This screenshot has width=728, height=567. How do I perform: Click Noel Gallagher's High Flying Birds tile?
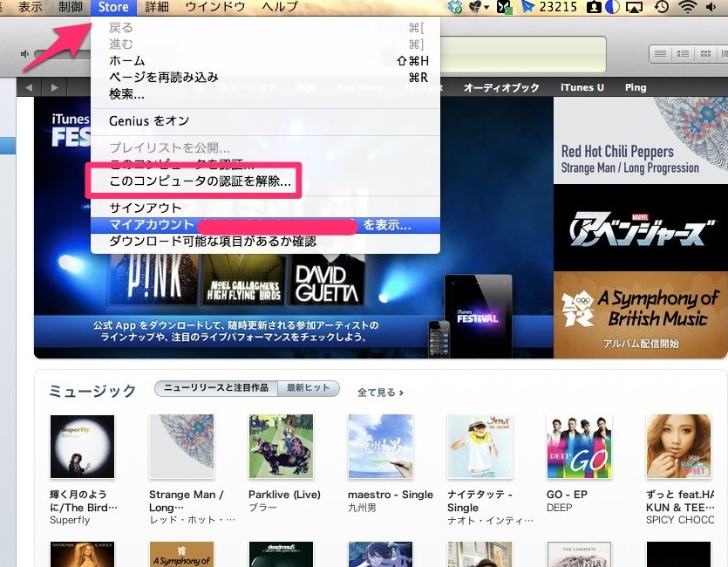(x=243, y=281)
